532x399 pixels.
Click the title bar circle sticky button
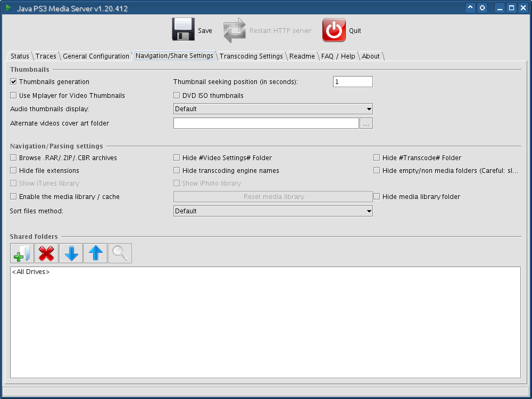click(x=482, y=8)
